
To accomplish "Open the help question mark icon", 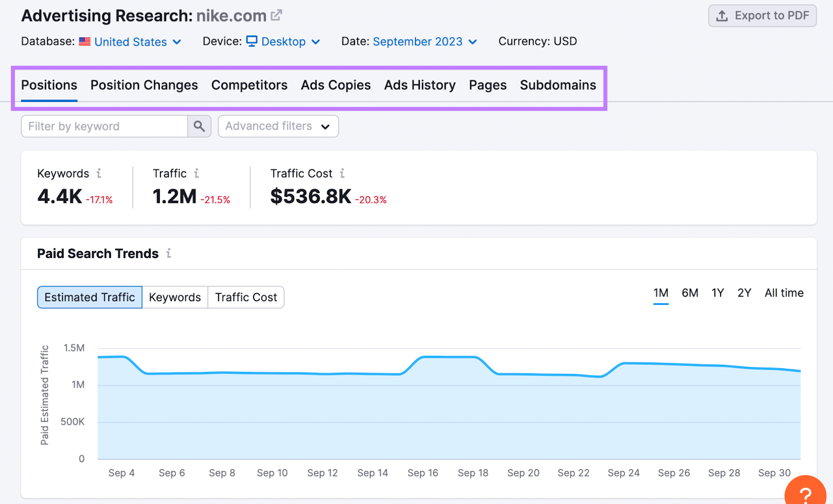I will click(x=805, y=493).
